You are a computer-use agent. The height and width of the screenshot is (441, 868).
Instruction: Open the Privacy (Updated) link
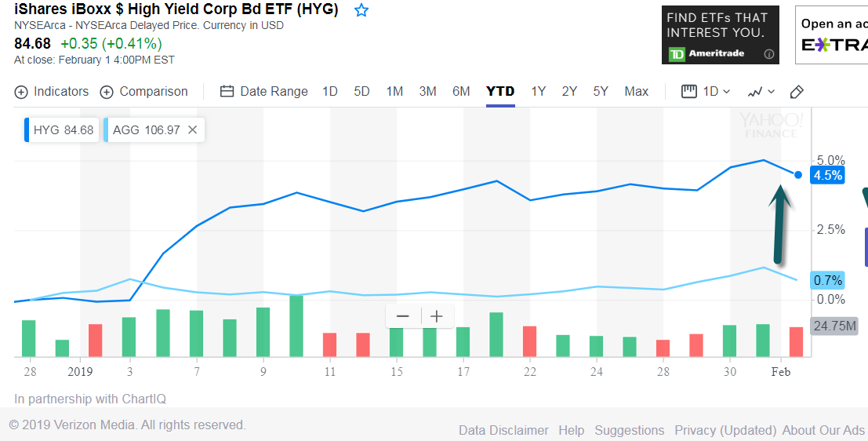[x=726, y=431]
